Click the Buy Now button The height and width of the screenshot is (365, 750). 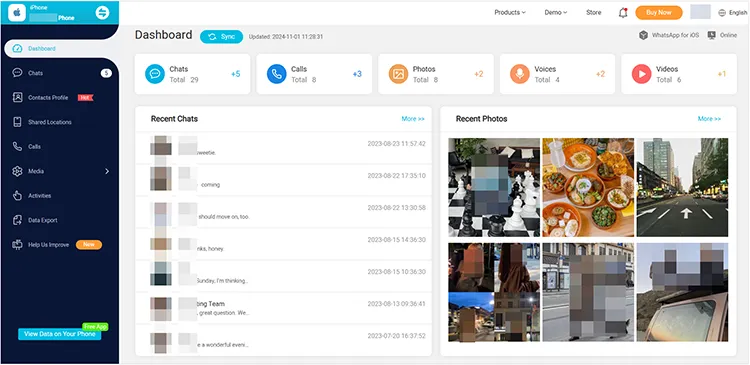pyautogui.click(x=659, y=12)
